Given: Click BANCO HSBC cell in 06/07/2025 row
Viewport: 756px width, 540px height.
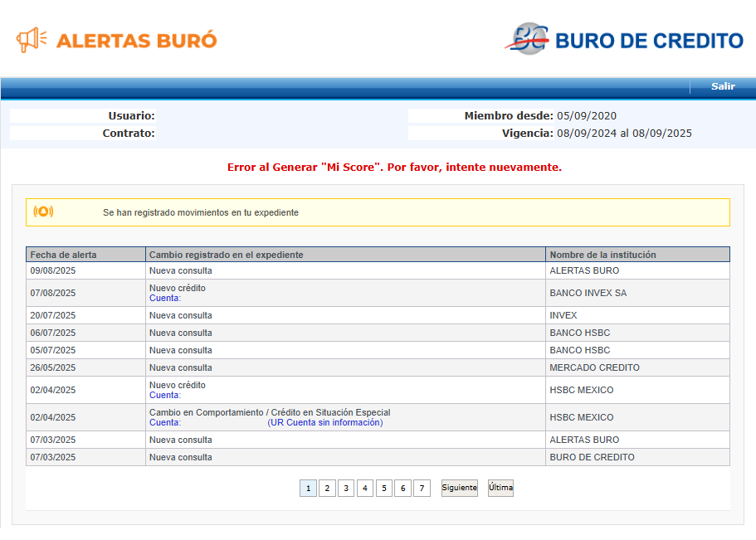Looking at the screenshot, I should pyautogui.click(x=637, y=333).
